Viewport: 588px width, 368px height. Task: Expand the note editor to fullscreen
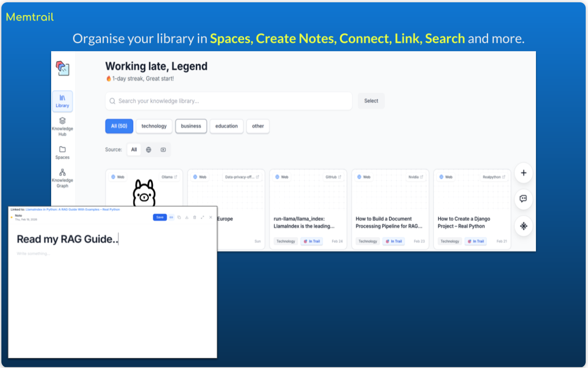pyautogui.click(x=202, y=217)
